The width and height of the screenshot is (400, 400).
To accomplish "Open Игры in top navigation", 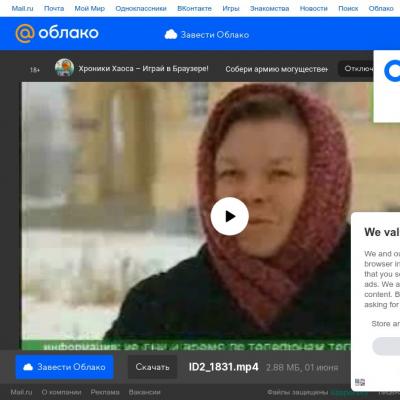I will (x=231, y=8).
